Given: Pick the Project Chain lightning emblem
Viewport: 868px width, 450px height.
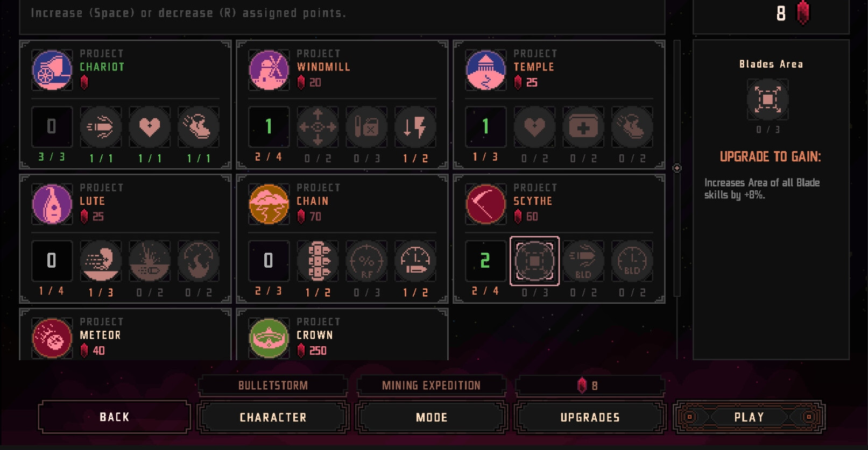Looking at the screenshot, I should click(269, 204).
